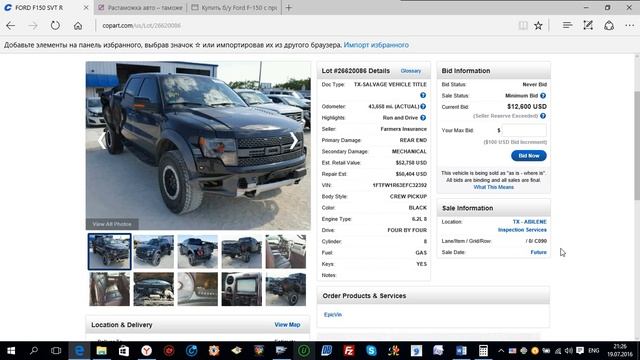Screen dimensions: 640x360
Task: Select third thumbnail showing rear damage
Action: point(198,251)
